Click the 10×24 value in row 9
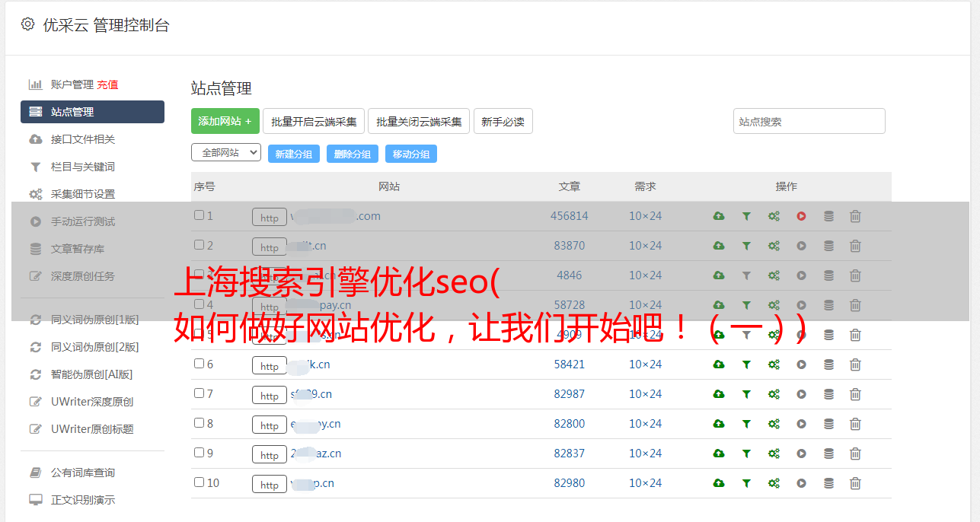 pos(645,454)
